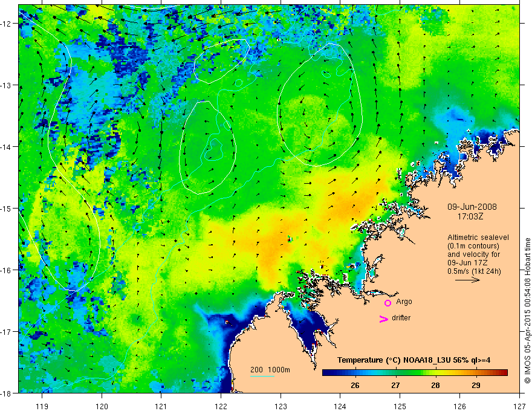The image size is (532, 411).
Task: Click the latitude axis label '-12'
Action: pyautogui.click(x=7, y=24)
